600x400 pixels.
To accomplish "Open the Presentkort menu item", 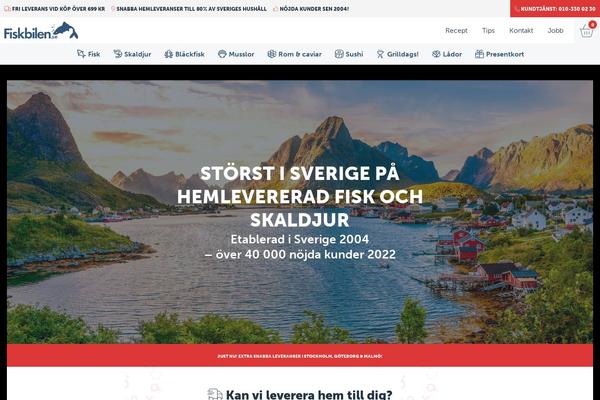I will [x=505, y=54].
